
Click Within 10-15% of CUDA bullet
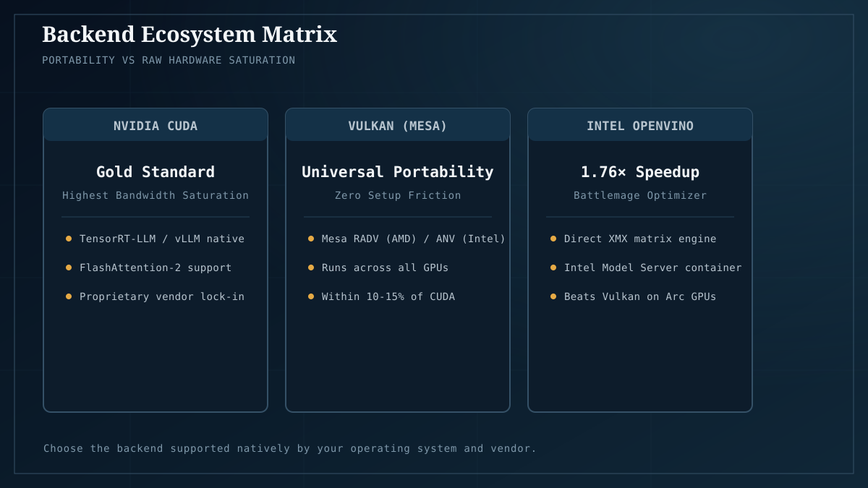tap(381, 296)
